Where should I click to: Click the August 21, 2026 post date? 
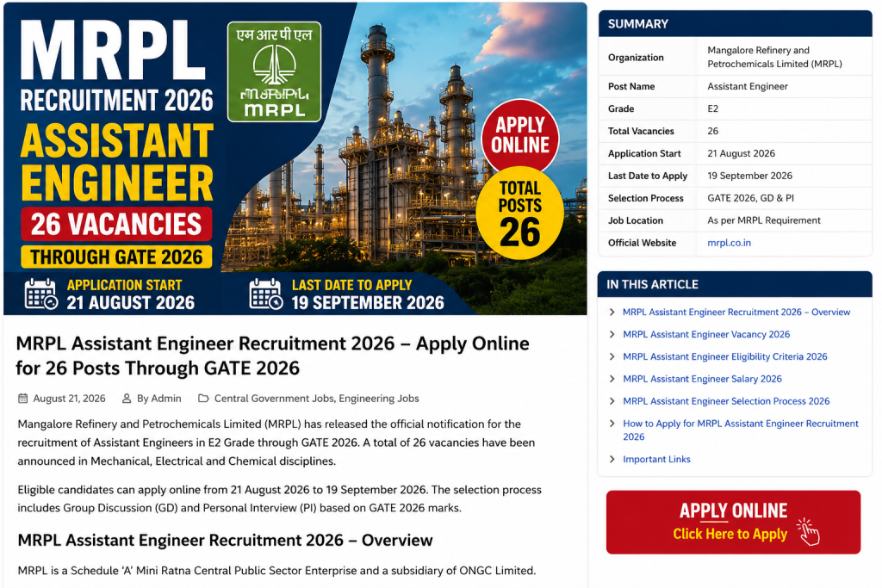[x=69, y=399]
